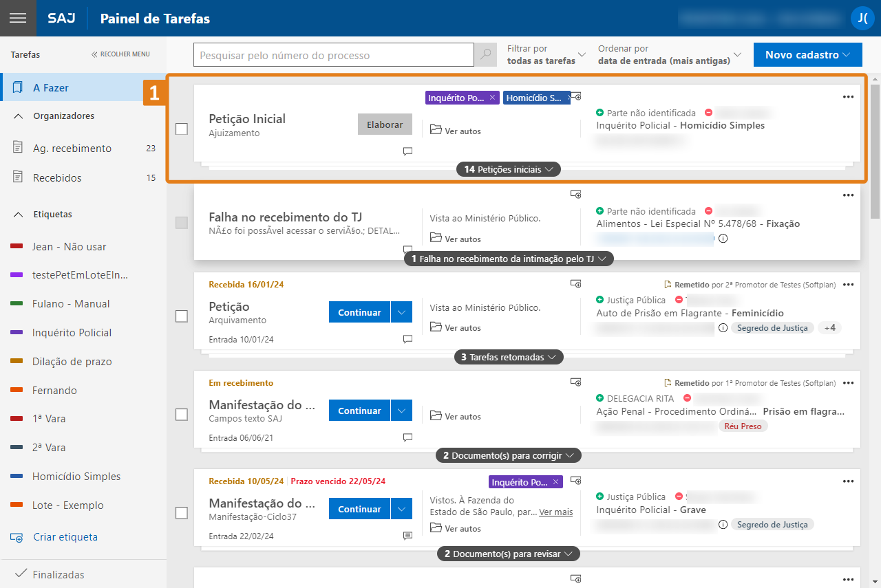Open comment icon on Petição Inicial card
The width and height of the screenshot is (881, 588).
click(x=407, y=151)
